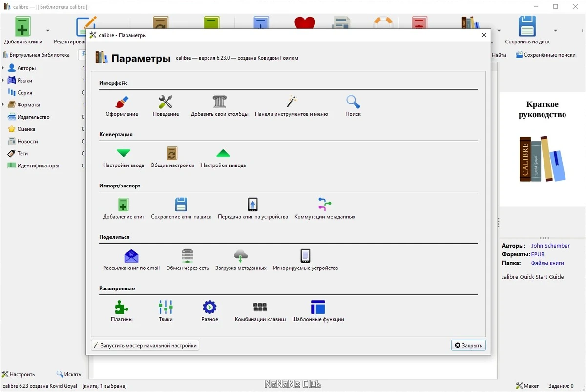Open Передача книг на устройства settings
This screenshot has height=392, width=586.
click(253, 208)
